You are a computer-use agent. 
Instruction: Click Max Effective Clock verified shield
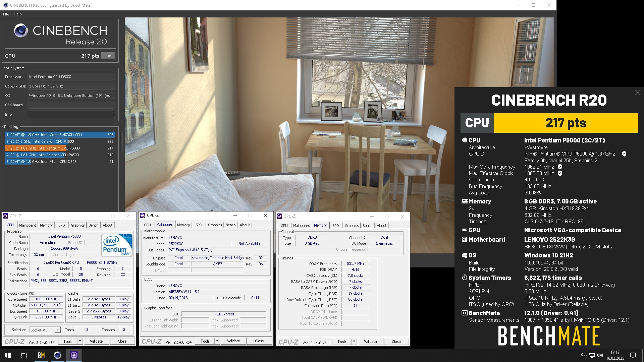(560, 173)
